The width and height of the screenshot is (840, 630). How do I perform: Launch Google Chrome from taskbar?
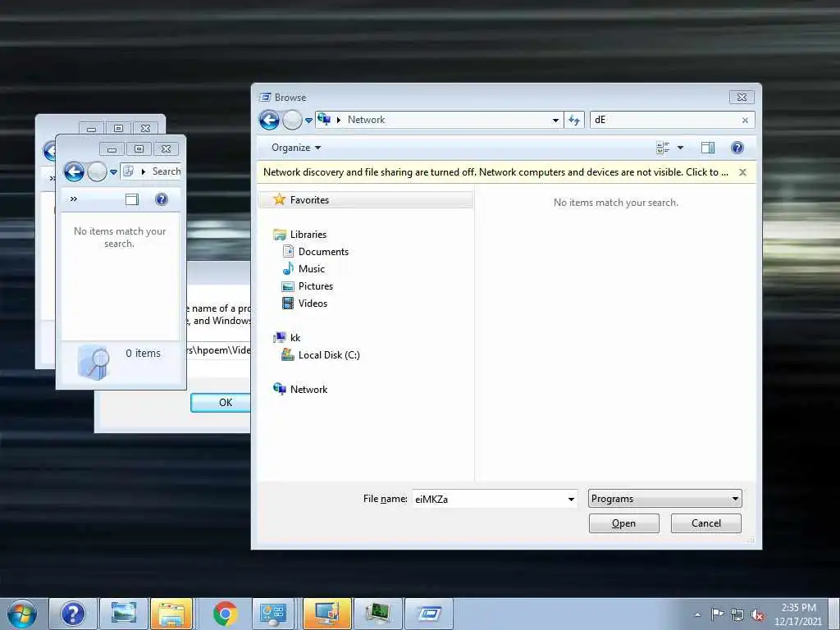[225, 614]
